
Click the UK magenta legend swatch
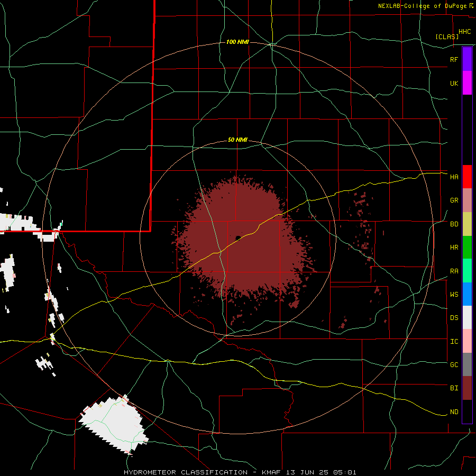467,83
